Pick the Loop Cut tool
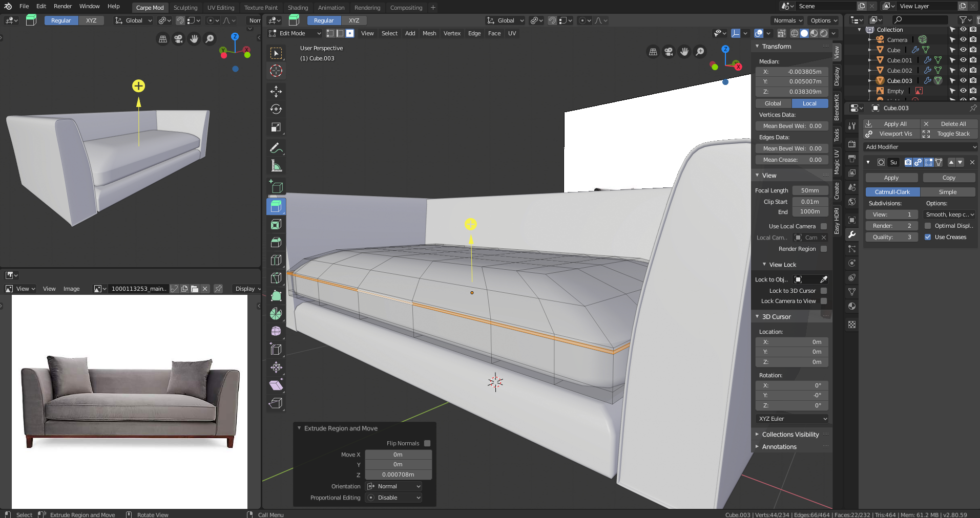Viewport: 980px width, 518px height. pyautogui.click(x=276, y=260)
